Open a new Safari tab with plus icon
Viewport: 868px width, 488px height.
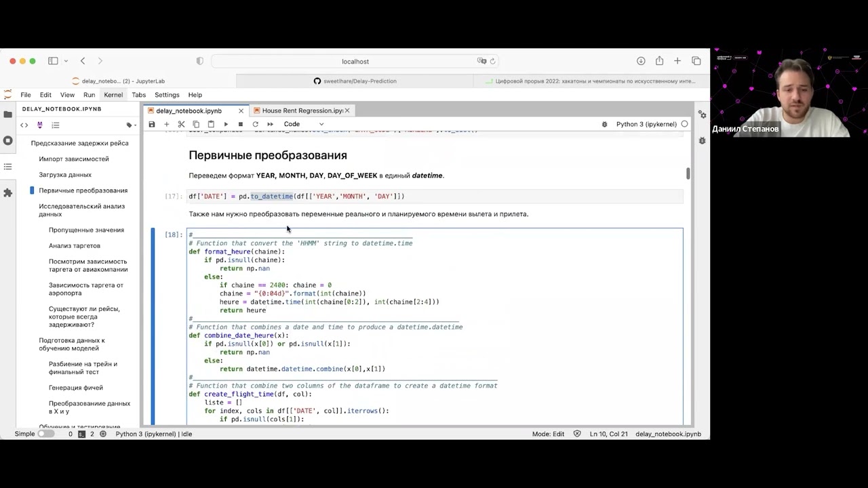677,61
